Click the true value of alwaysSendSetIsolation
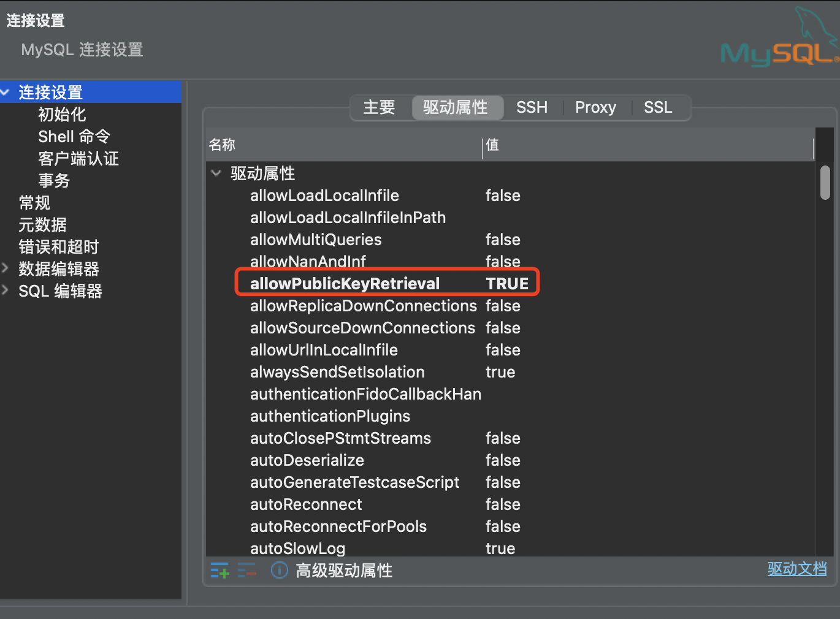The height and width of the screenshot is (619, 840). (500, 372)
